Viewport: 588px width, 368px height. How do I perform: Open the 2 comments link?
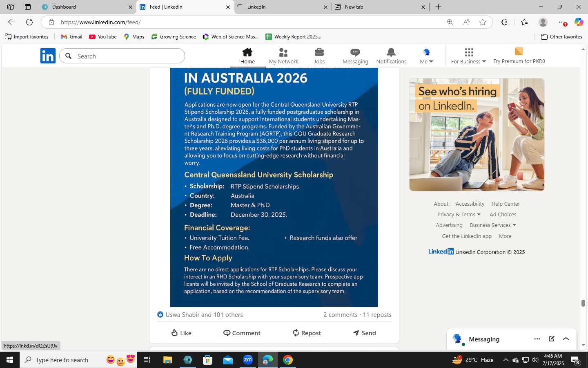(341, 314)
